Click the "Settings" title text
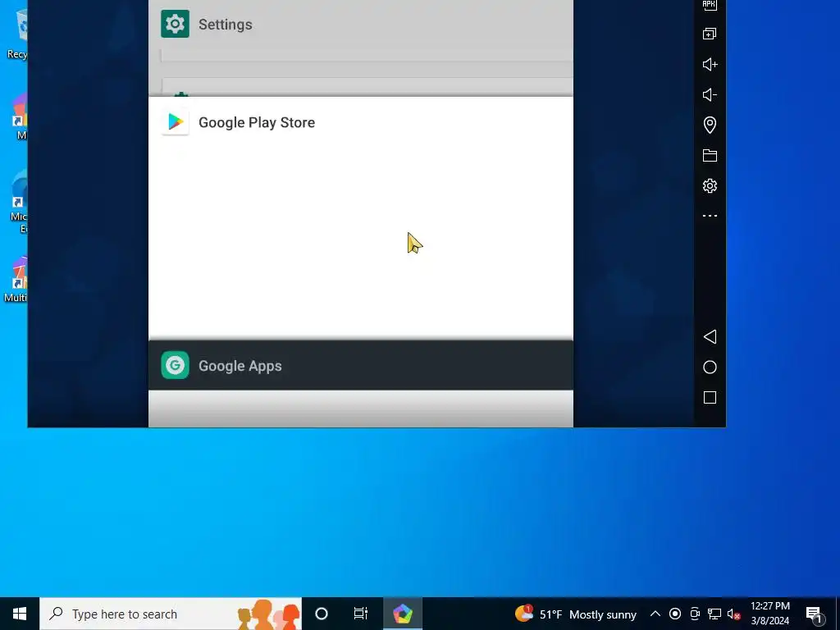This screenshot has height=630, width=840. [225, 25]
